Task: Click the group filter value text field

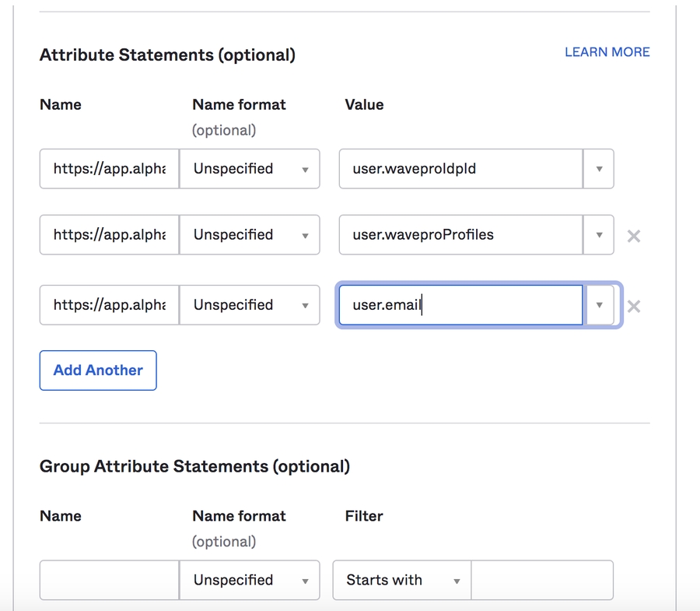Action: pos(542,580)
